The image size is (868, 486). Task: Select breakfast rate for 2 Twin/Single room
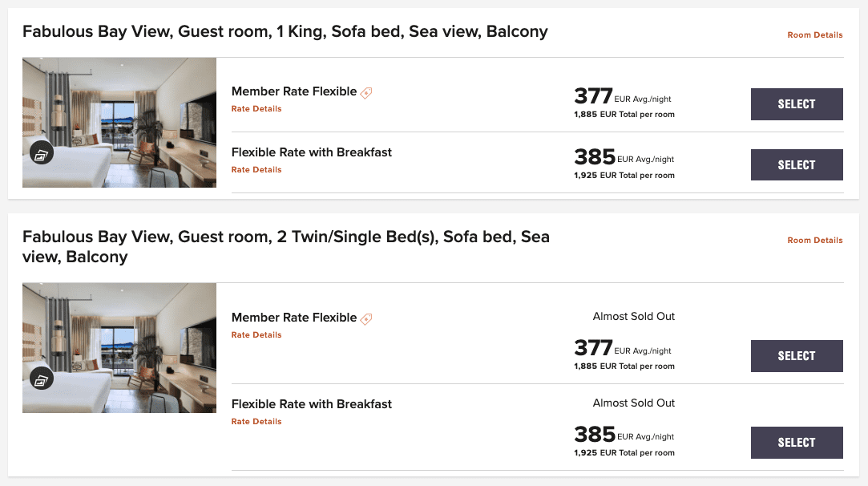pyautogui.click(x=797, y=442)
